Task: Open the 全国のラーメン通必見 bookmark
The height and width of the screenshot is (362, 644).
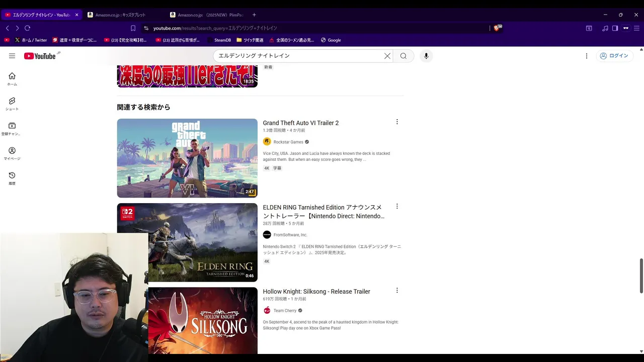Action: [291, 40]
